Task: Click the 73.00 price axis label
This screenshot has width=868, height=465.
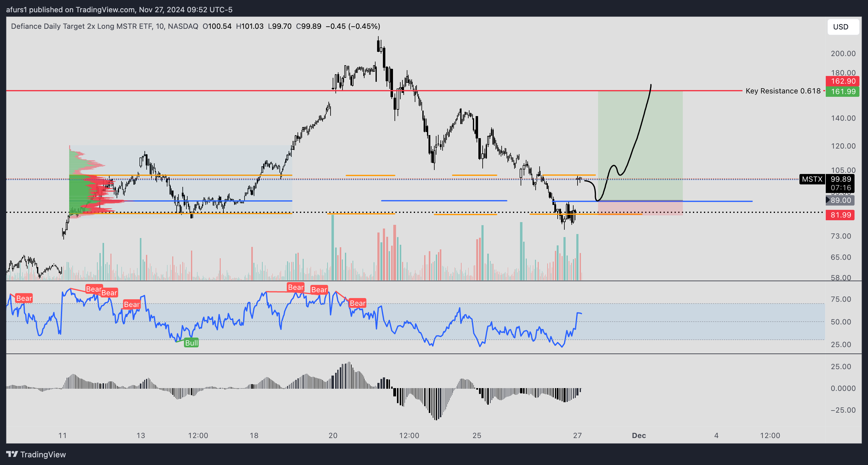Action: click(x=841, y=236)
